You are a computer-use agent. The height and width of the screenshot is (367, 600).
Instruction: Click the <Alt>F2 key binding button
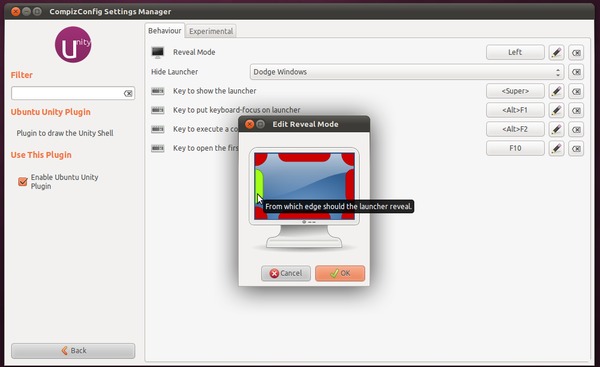[515, 129]
